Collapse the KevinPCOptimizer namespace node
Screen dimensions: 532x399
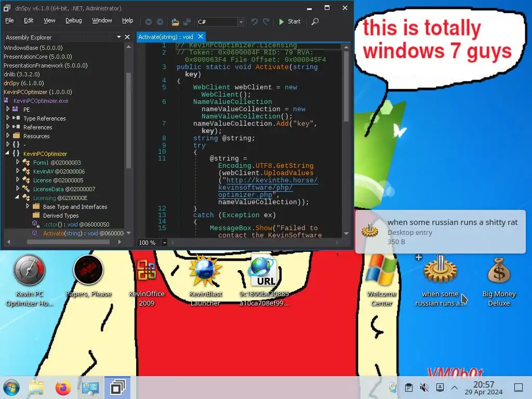coord(7,153)
